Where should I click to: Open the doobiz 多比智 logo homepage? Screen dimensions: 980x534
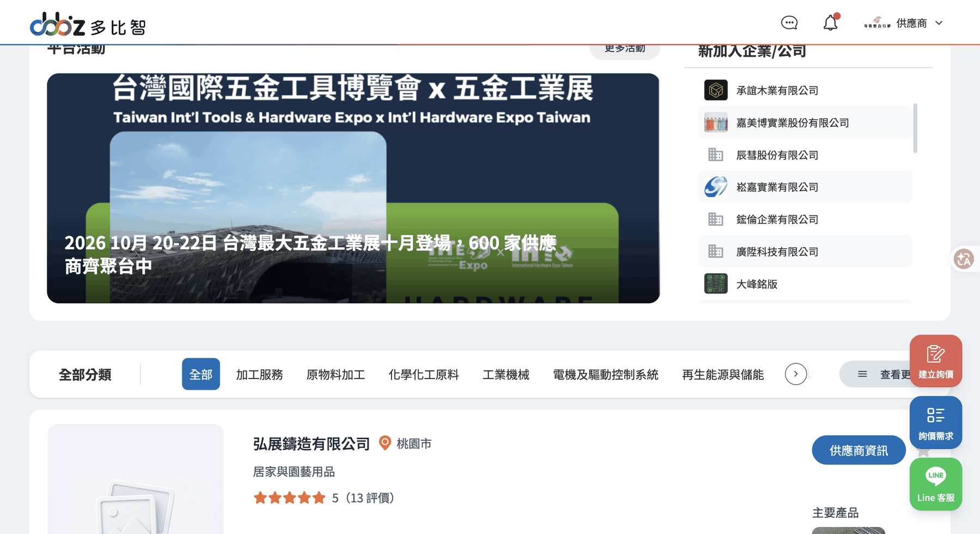[88, 25]
